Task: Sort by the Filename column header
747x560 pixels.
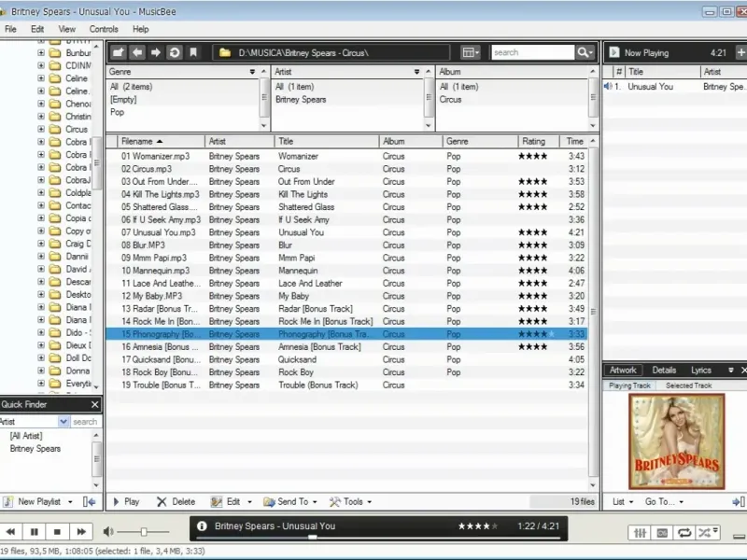Action: (x=162, y=142)
